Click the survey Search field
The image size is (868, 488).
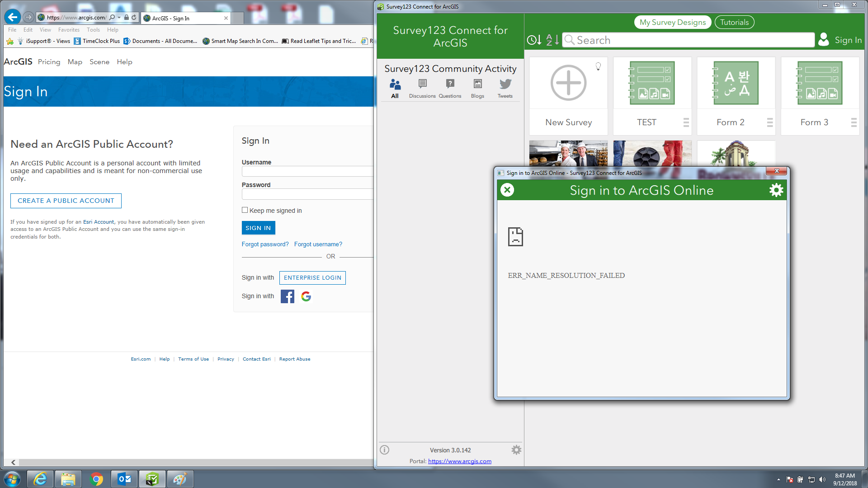click(x=688, y=40)
